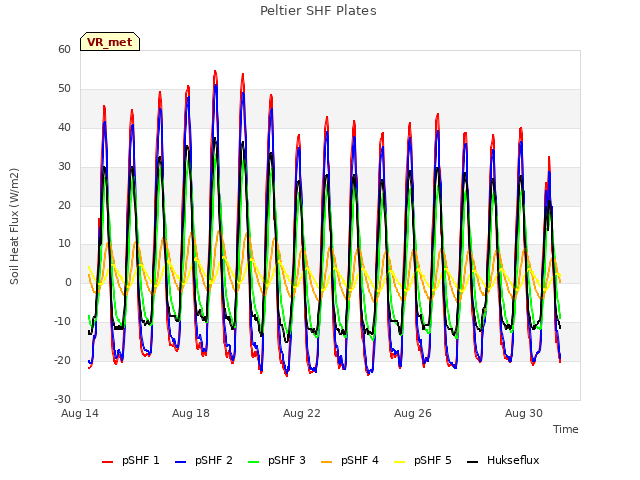Click the orange pSHF 4 legend swatch
640x480 pixels.
click(x=327, y=462)
